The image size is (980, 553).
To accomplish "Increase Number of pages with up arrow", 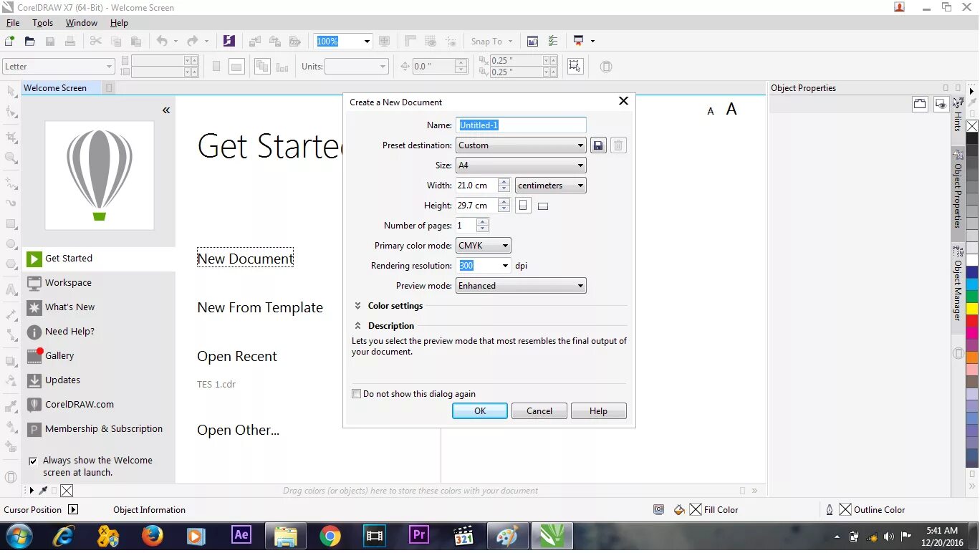I will 483,222.
